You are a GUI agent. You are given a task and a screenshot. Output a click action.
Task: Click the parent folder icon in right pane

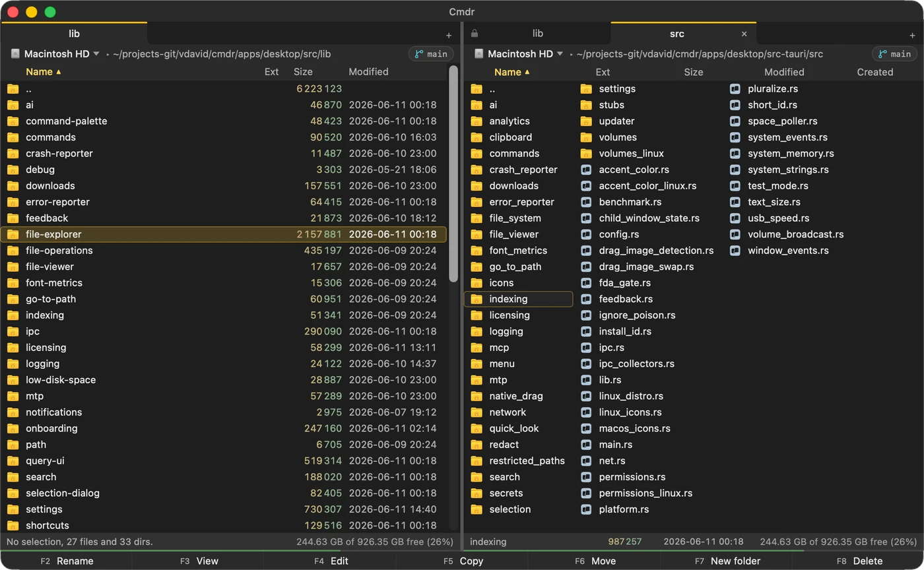[x=477, y=88]
